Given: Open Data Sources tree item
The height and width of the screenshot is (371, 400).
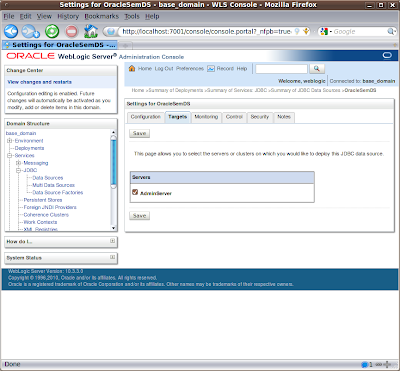Looking at the screenshot, I should tap(48, 178).
